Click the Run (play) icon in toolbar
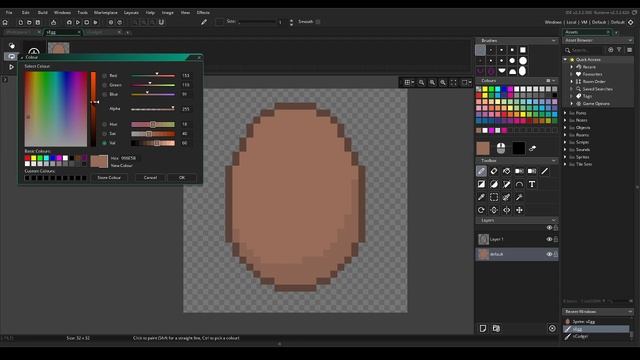Viewport: 640px width, 360px height. click(x=78, y=22)
